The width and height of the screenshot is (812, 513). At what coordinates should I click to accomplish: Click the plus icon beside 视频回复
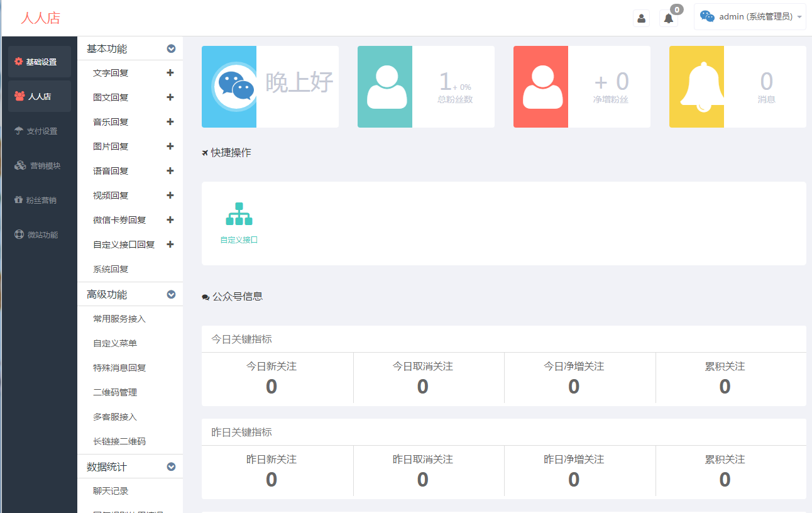point(170,196)
